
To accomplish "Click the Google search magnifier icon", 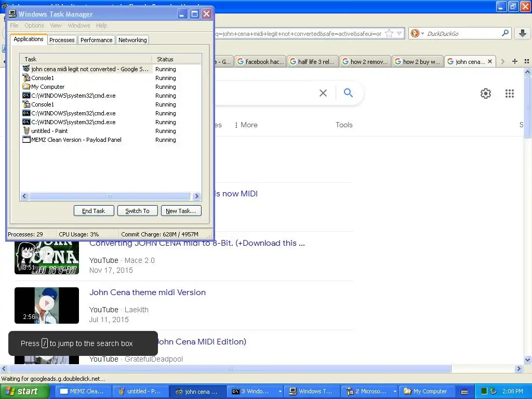I will click(348, 92).
